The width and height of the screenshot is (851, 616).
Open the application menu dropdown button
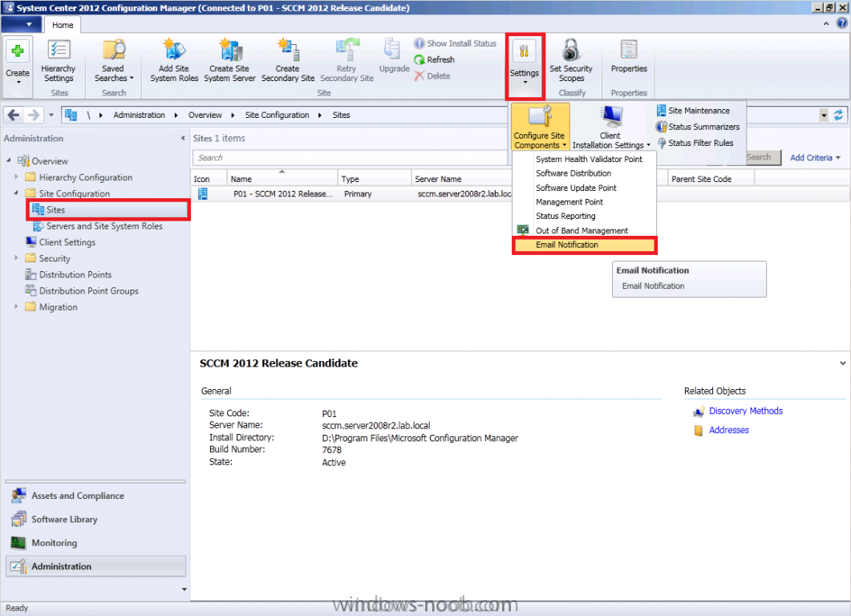[x=21, y=24]
